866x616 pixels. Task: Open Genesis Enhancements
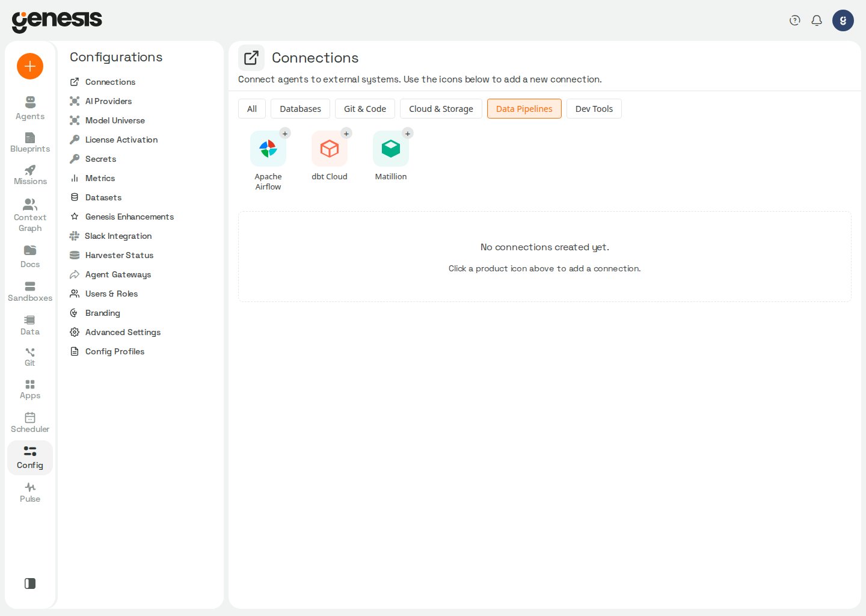point(122,217)
